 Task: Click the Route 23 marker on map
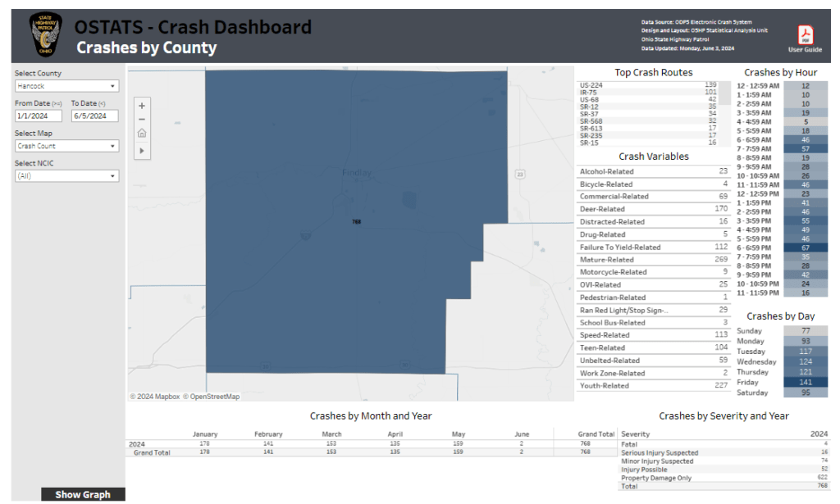click(519, 174)
